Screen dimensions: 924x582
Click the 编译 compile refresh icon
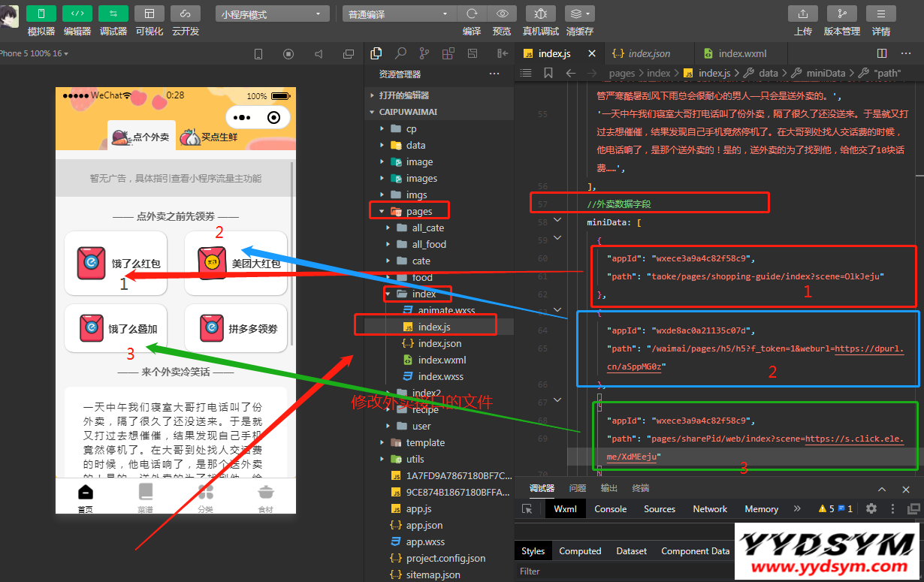click(472, 14)
